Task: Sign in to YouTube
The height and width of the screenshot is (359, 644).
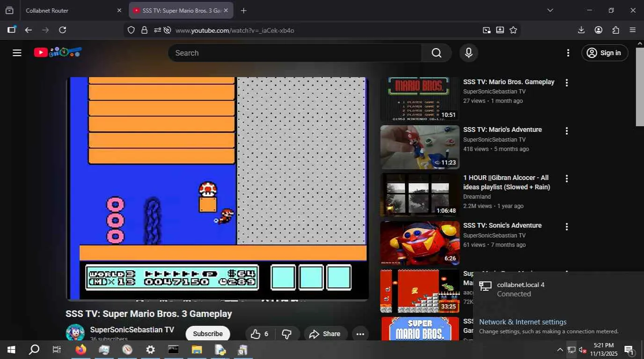Action: 604,53
